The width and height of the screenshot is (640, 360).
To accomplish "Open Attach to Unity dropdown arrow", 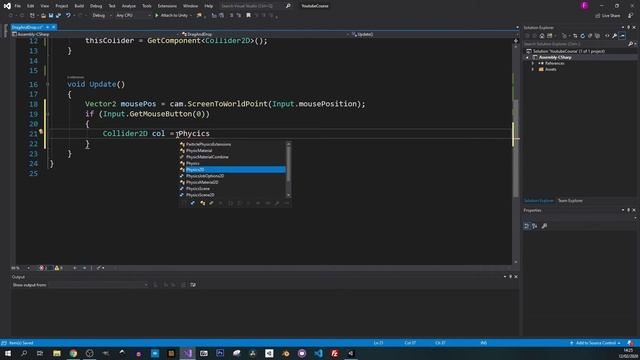I will point(191,16).
